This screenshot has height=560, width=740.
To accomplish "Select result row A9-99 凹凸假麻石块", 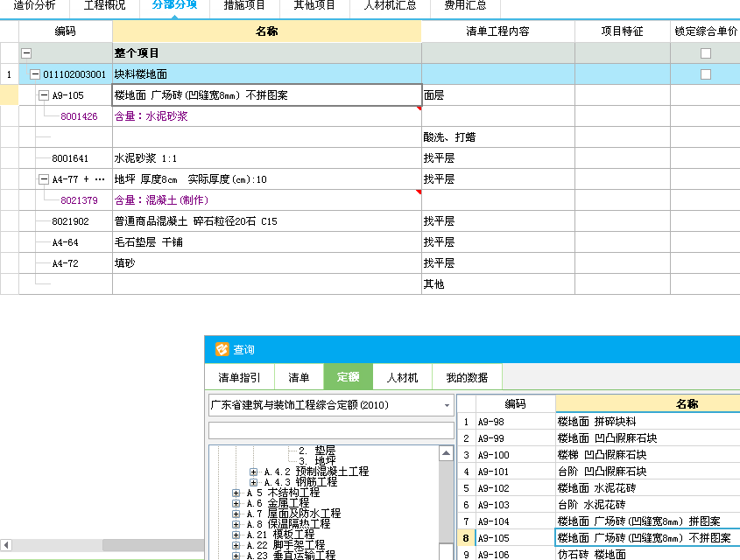I will 598,437.
